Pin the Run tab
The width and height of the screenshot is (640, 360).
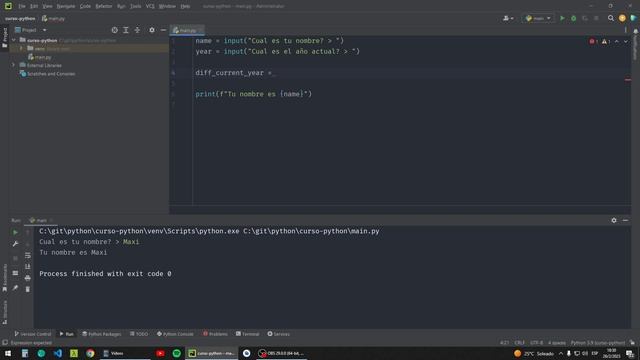click(15, 288)
